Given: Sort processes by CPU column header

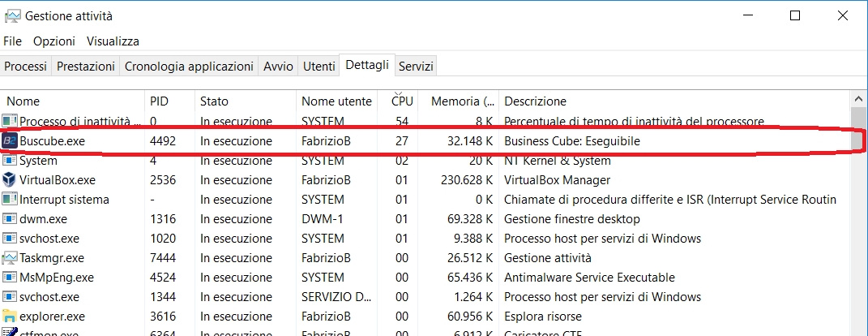Looking at the screenshot, I should tap(402, 101).
